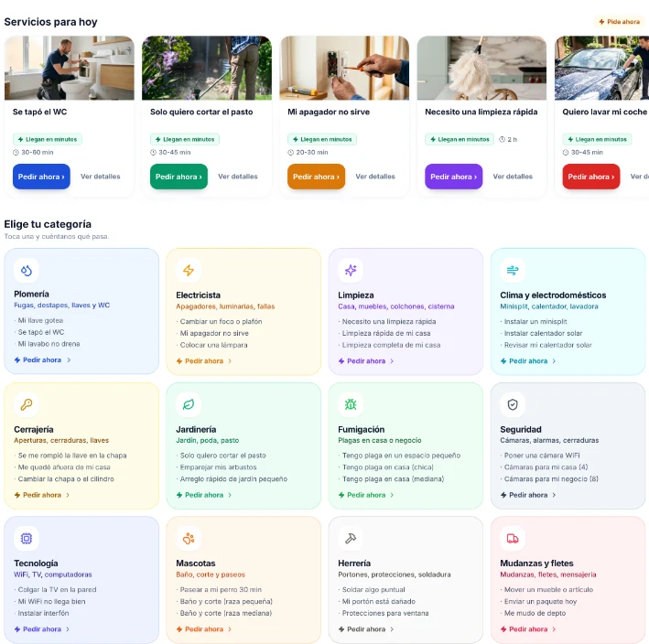The width and height of the screenshot is (649, 644).
Task: Select 'Limpieza completa de mi casa'
Action: tap(391, 345)
